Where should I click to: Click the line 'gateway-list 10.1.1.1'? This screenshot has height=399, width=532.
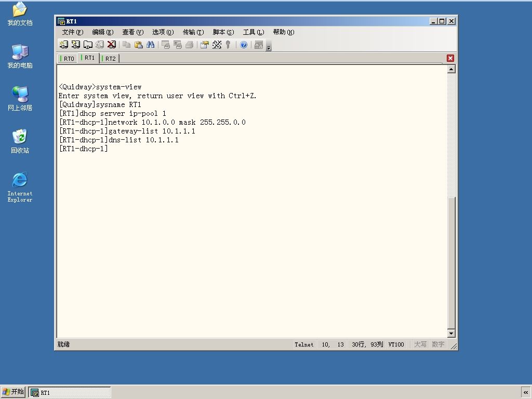(x=127, y=131)
